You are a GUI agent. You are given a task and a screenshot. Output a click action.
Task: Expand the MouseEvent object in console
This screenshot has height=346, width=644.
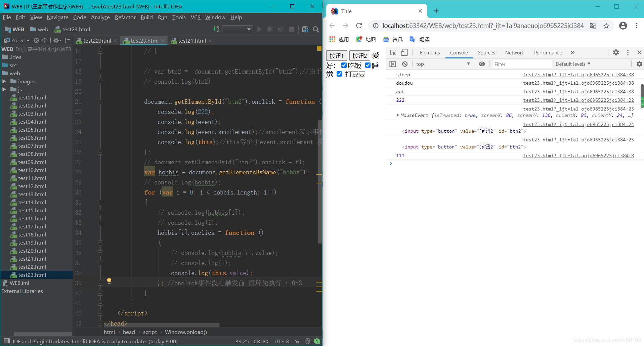[398, 115]
